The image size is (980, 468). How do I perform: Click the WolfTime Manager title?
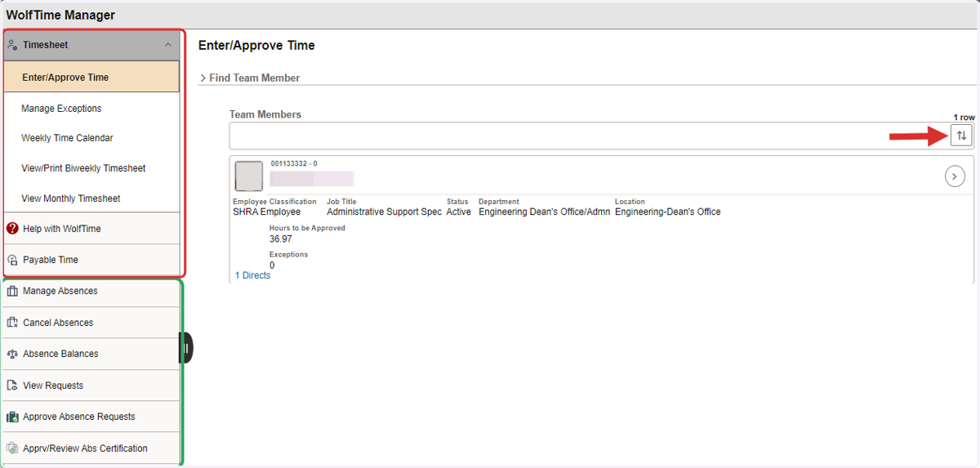click(60, 16)
